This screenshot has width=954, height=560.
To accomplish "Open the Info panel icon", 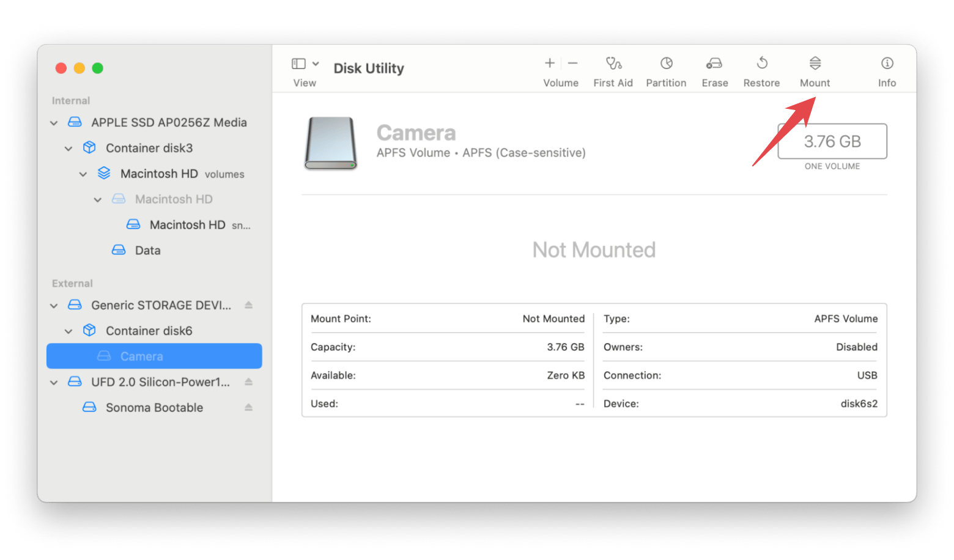I will click(887, 63).
